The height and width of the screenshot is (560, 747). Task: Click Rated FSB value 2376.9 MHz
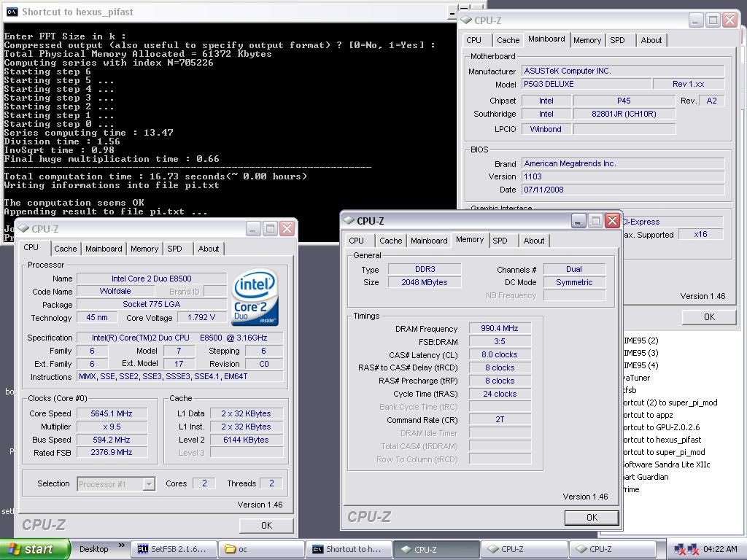pyautogui.click(x=112, y=452)
